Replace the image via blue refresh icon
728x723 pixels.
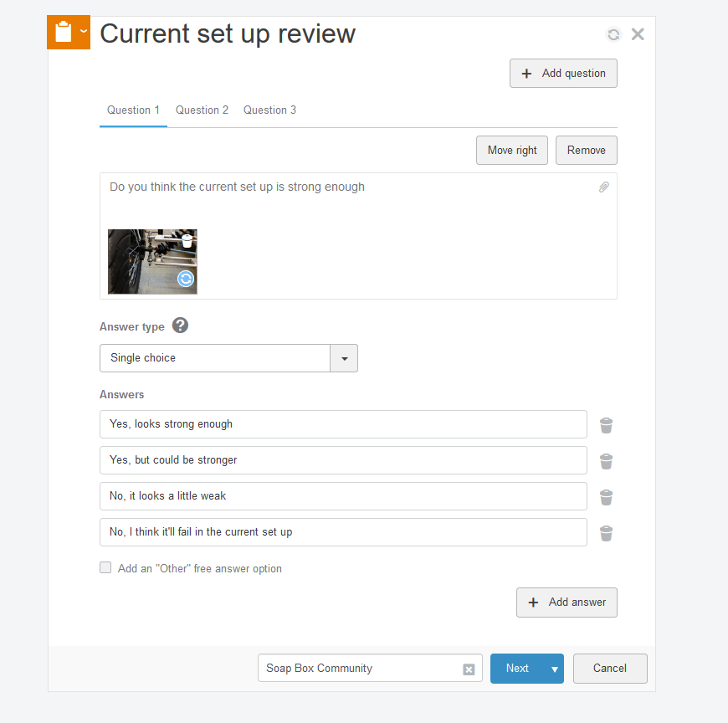click(x=186, y=279)
